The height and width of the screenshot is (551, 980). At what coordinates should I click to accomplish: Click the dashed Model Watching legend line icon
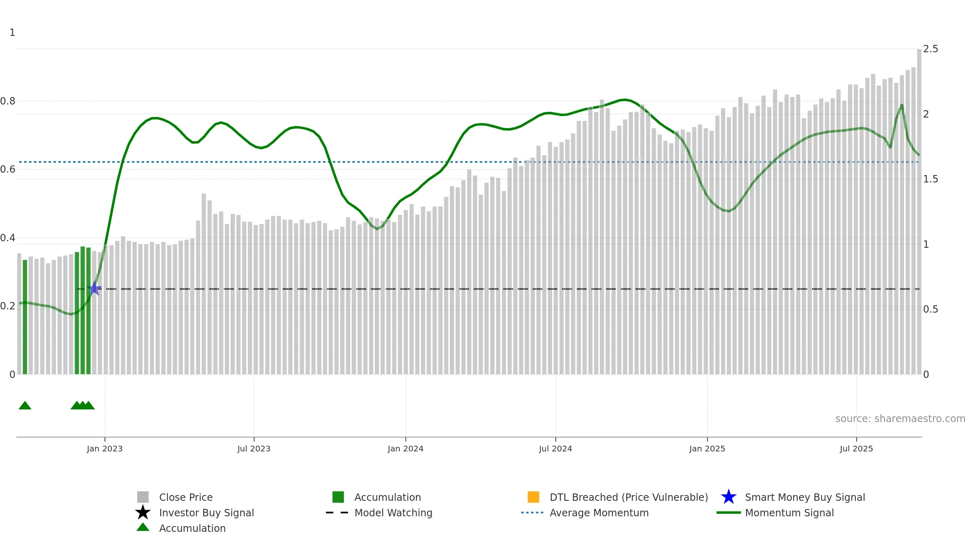pyautogui.click(x=337, y=513)
